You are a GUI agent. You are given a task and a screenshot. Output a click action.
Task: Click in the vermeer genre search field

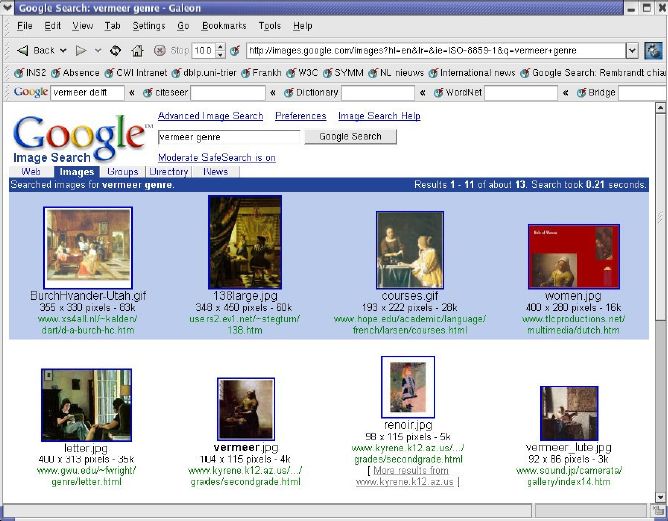[227, 136]
